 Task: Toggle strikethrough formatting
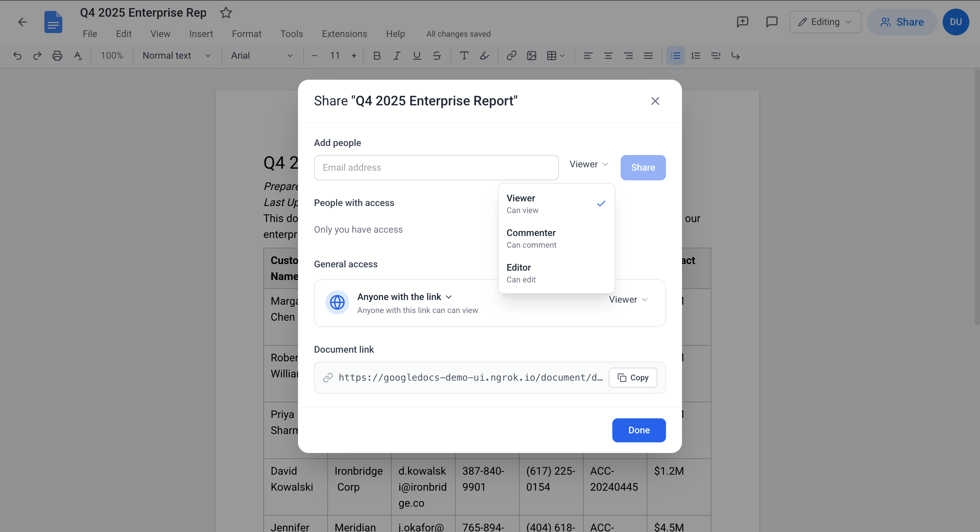[x=437, y=56]
